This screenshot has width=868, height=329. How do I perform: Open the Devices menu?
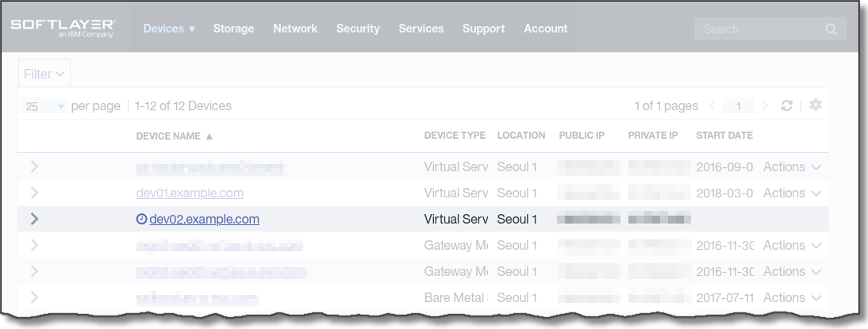click(x=169, y=29)
